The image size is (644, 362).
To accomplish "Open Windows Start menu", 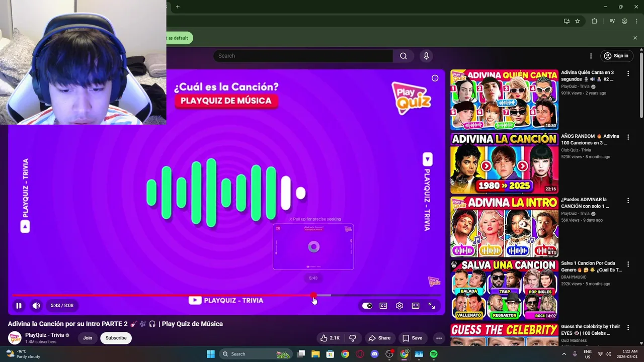I will point(211,354).
